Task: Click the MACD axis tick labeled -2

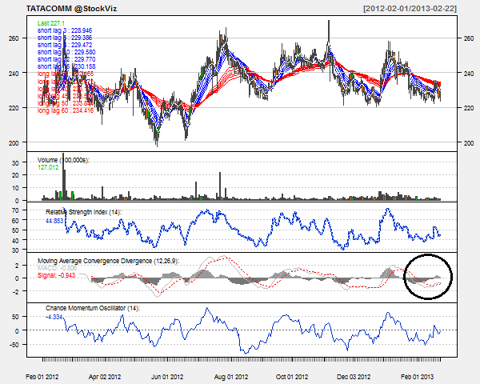Action: 15,291
